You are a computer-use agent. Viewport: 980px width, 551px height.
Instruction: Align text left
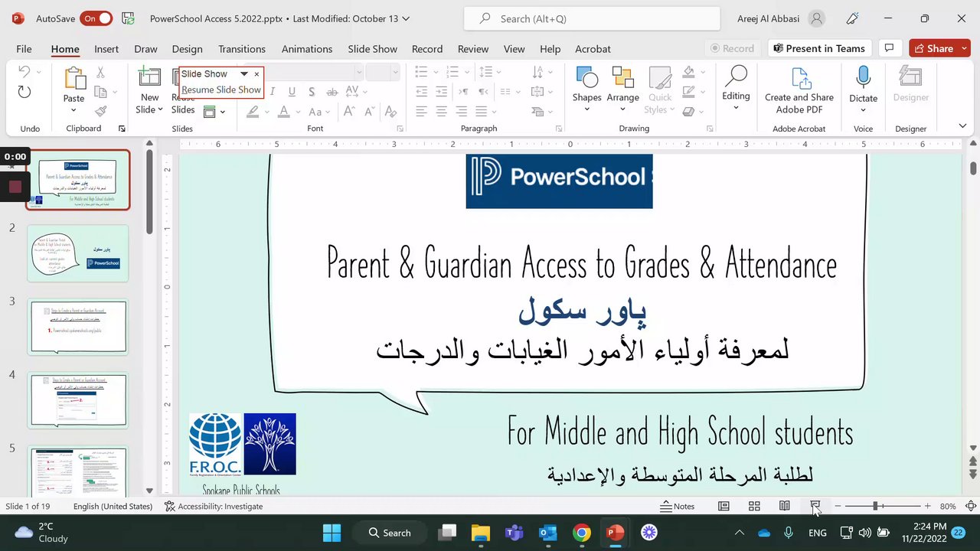(x=421, y=111)
